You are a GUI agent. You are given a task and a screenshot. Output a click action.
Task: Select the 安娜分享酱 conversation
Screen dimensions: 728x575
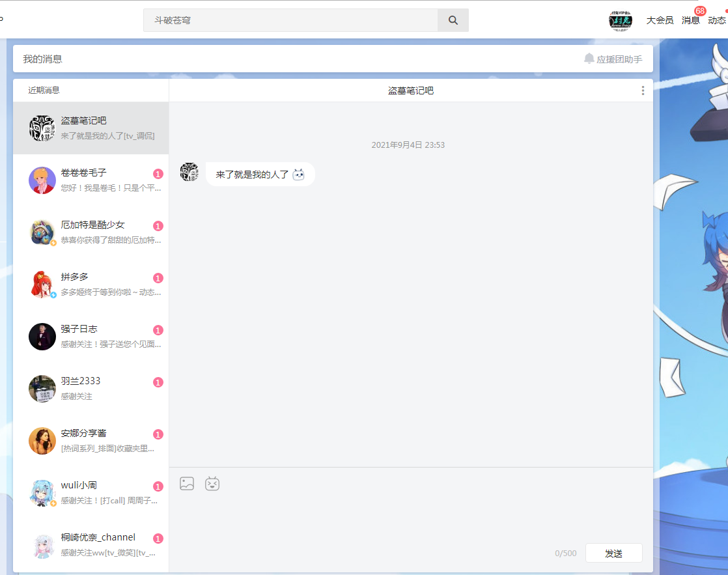tap(91, 441)
